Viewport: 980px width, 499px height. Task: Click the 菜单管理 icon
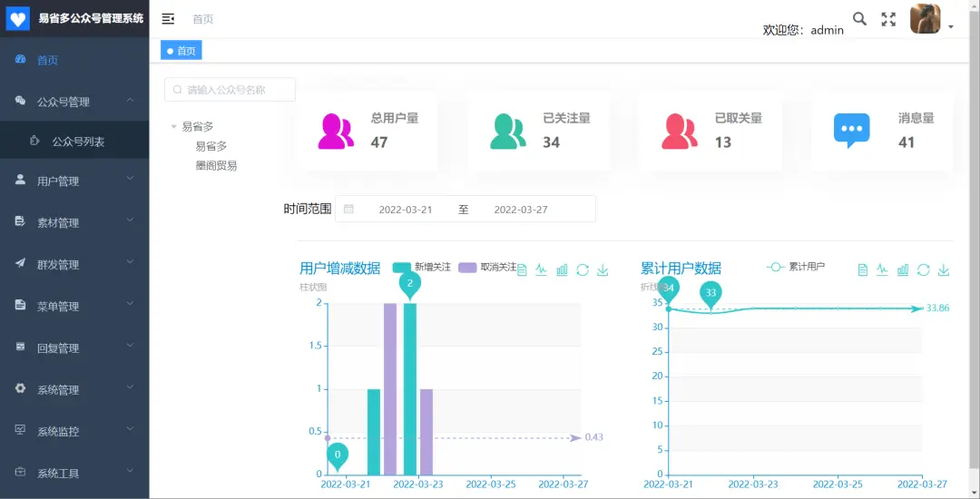point(20,306)
